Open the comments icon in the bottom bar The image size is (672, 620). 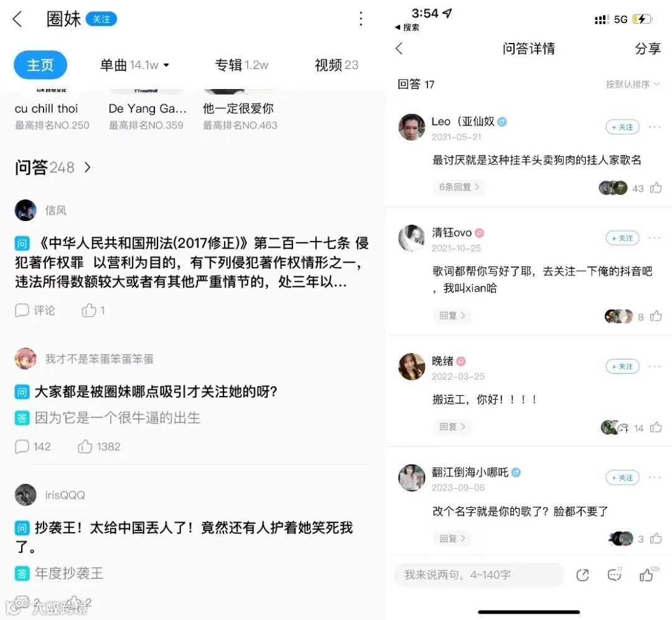[x=615, y=574]
